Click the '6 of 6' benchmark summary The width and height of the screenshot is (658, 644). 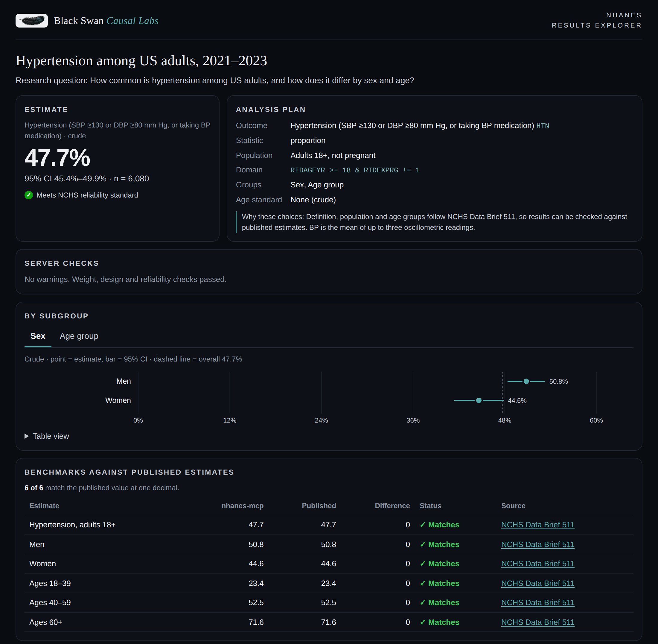coord(34,488)
